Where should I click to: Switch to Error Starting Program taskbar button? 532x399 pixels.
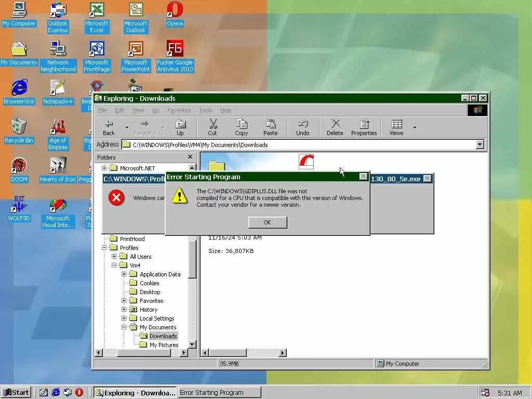(220, 393)
